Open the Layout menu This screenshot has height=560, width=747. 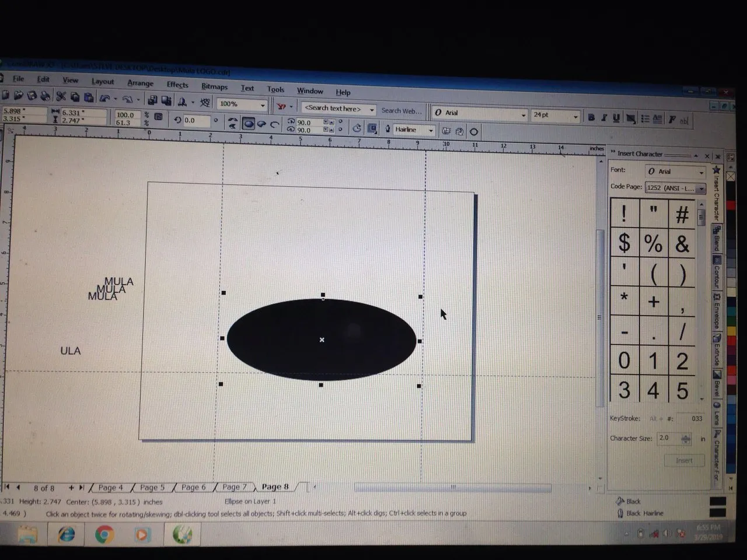coord(103,82)
